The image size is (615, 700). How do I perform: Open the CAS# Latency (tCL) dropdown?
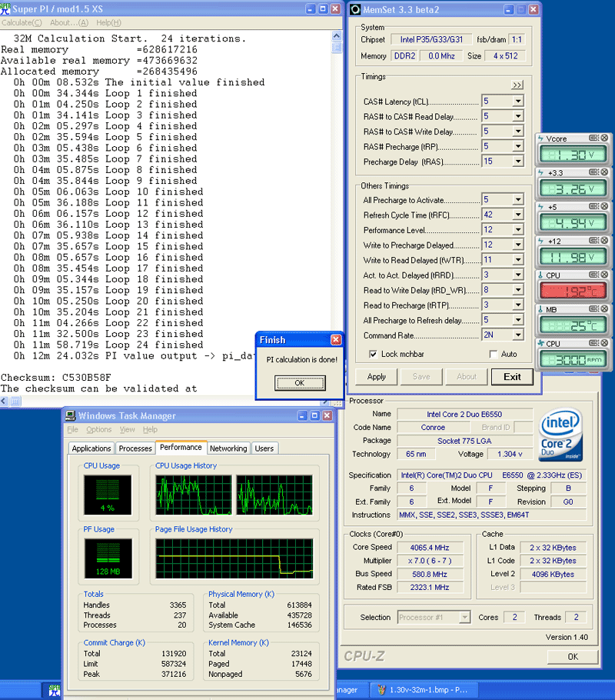tap(517, 102)
